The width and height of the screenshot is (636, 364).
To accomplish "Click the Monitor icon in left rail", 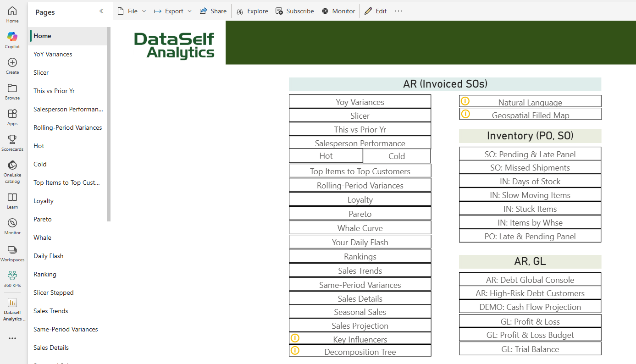I will [x=12, y=223].
